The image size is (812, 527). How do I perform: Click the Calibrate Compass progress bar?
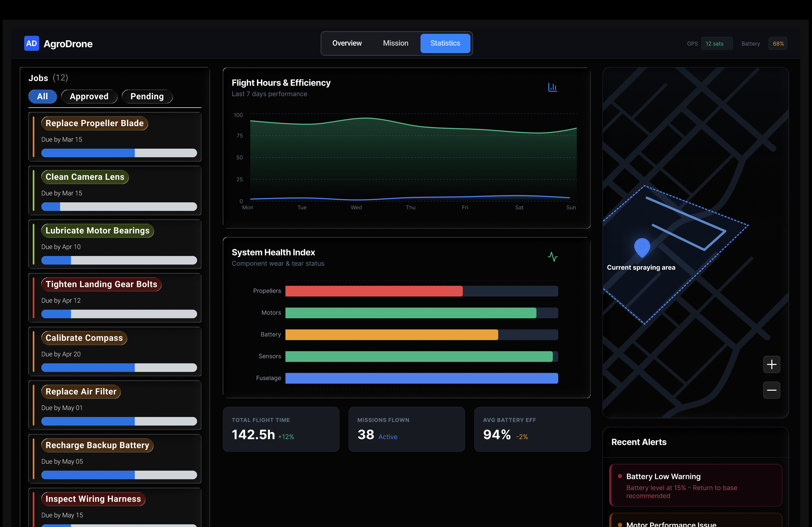[x=119, y=367]
